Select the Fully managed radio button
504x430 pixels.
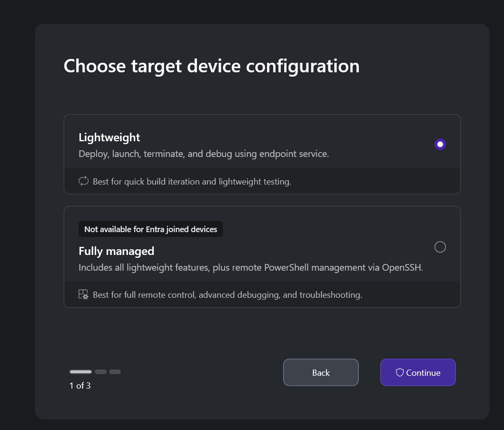click(440, 247)
